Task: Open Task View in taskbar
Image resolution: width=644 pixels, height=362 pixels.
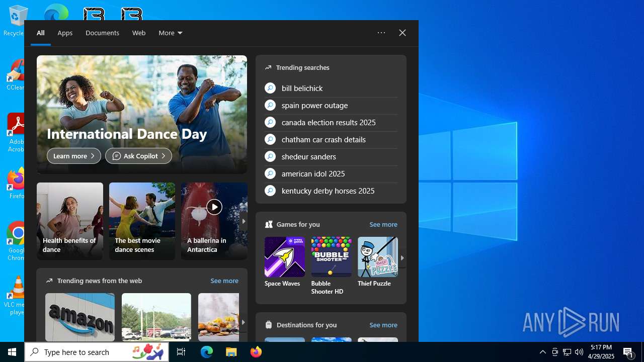Action: coord(181,352)
